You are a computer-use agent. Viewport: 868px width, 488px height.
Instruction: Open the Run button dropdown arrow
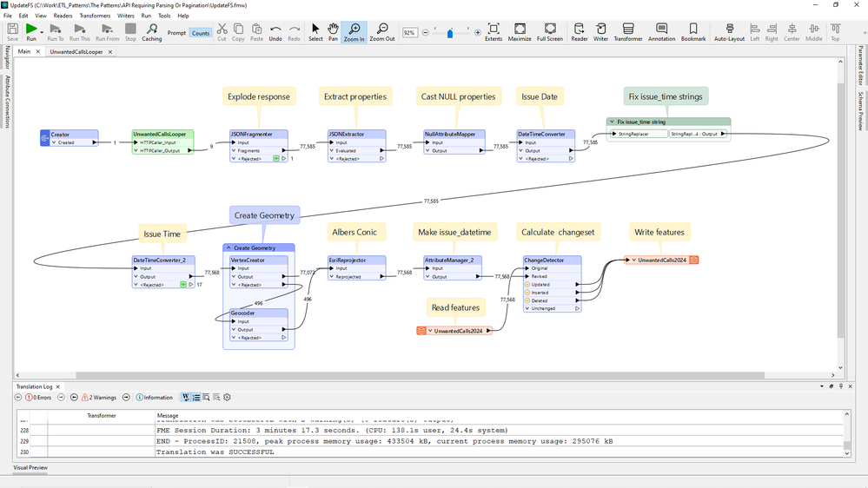tap(43, 31)
